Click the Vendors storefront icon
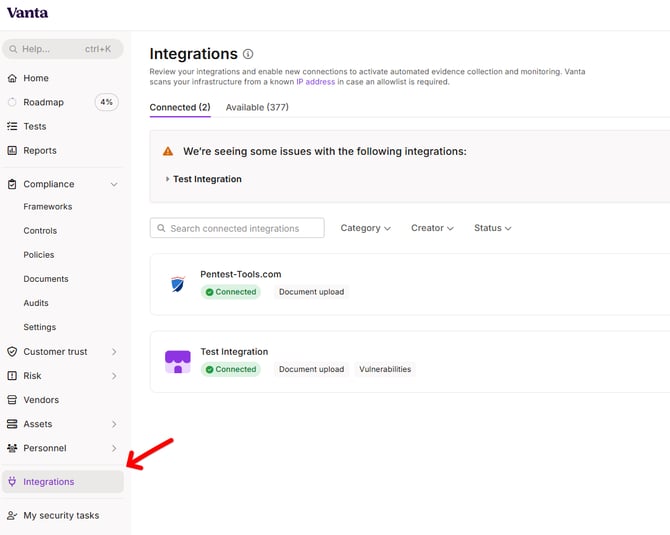 12,400
